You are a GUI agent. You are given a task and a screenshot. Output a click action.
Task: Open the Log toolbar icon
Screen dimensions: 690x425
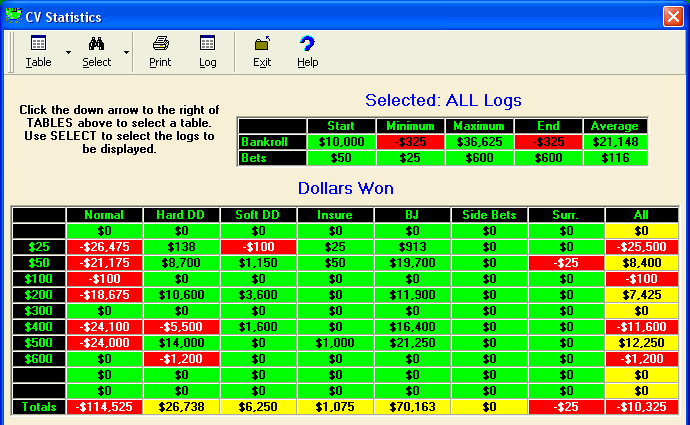(207, 44)
